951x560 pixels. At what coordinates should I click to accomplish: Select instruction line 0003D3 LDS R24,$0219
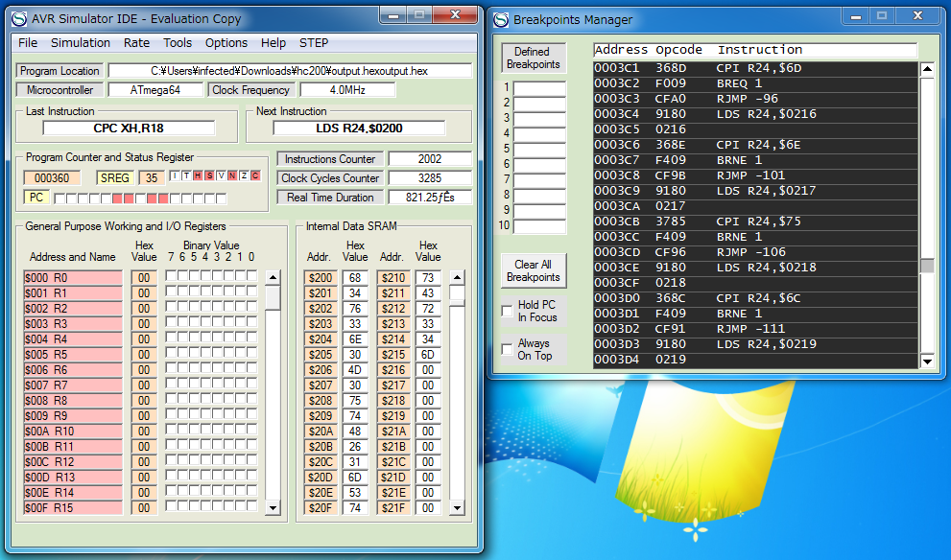click(755, 344)
